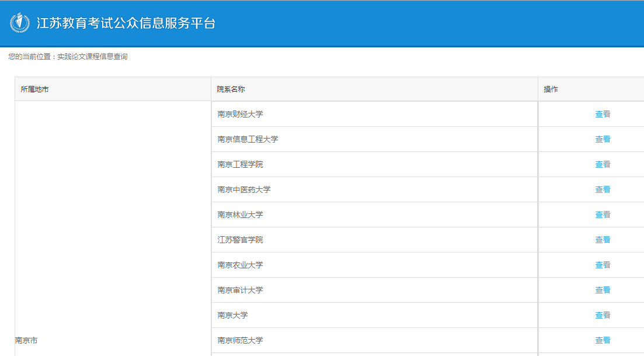
Task: Select the 南京师范大学 cell
Action: coord(375,340)
